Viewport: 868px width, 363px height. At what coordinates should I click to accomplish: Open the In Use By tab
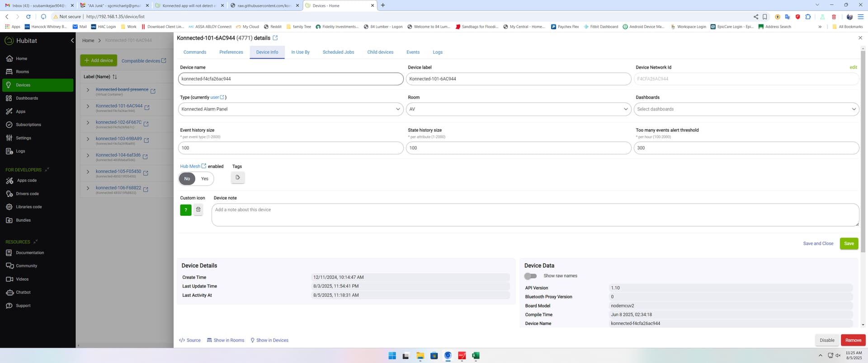coord(300,52)
